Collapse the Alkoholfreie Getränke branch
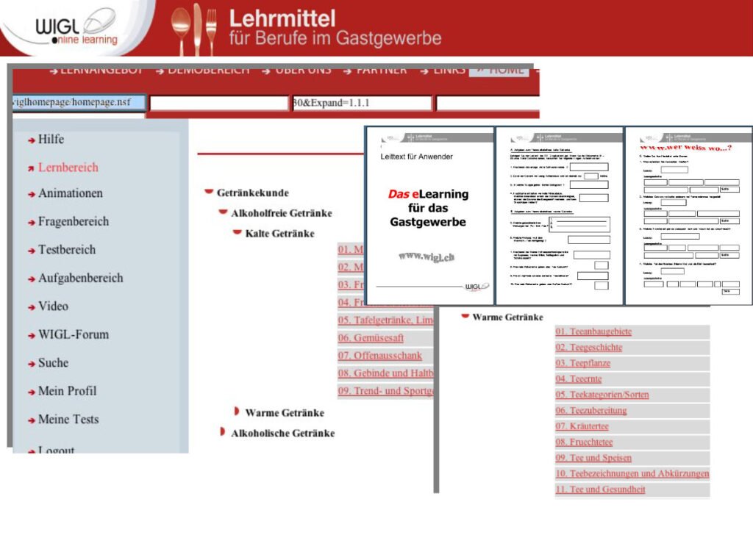Image resolution: width=753 pixels, height=560 pixels. (223, 212)
